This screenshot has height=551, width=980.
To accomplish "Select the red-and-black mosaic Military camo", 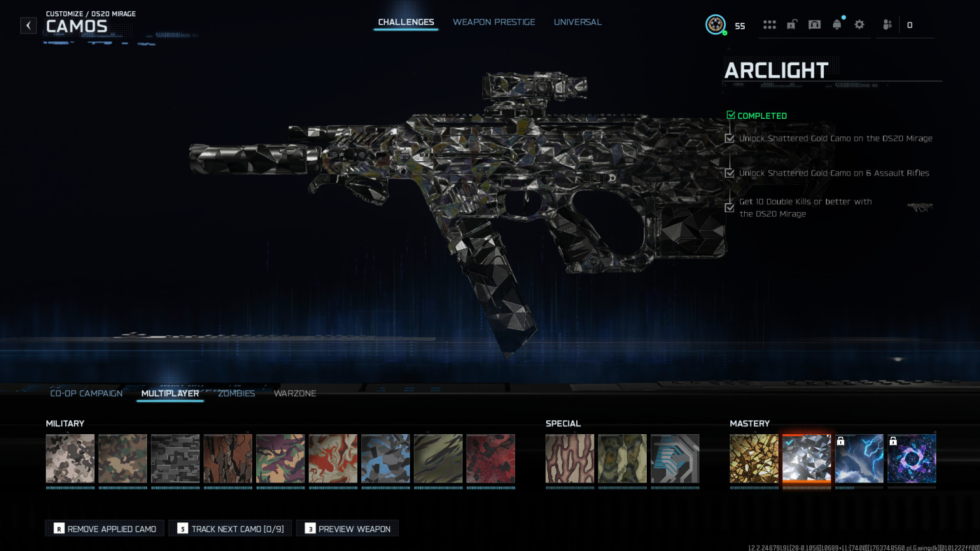I will 491,459.
